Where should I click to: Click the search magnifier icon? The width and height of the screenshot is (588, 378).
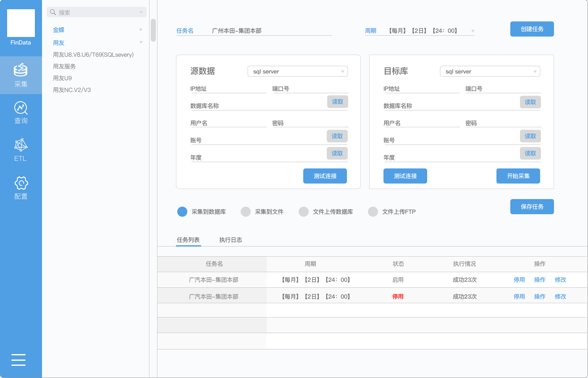pos(53,12)
